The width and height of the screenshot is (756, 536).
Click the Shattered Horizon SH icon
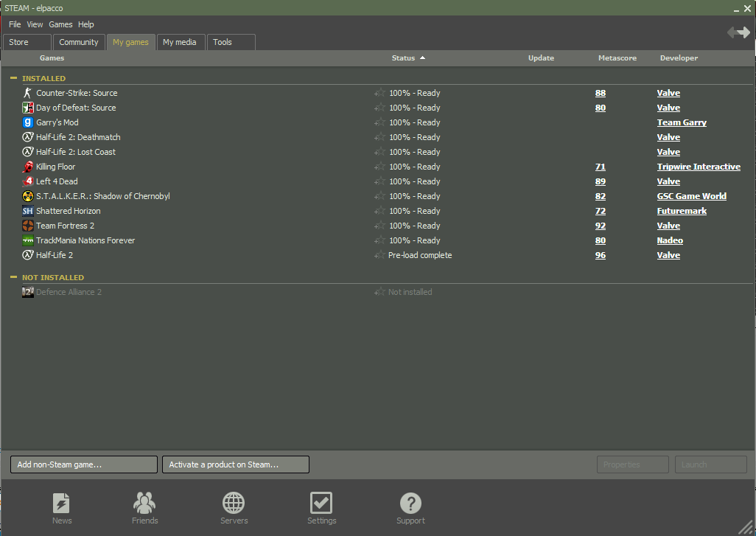point(28,211)
